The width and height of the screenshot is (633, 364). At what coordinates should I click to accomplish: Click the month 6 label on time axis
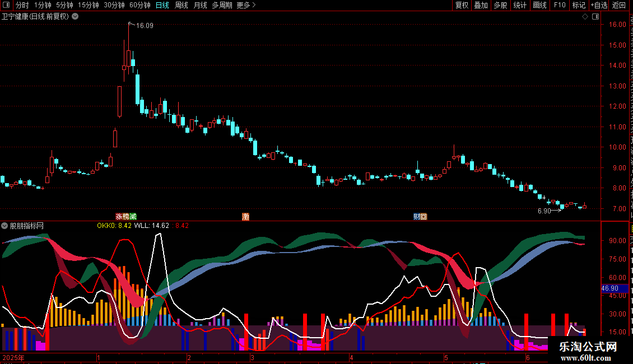click(528, 357)
